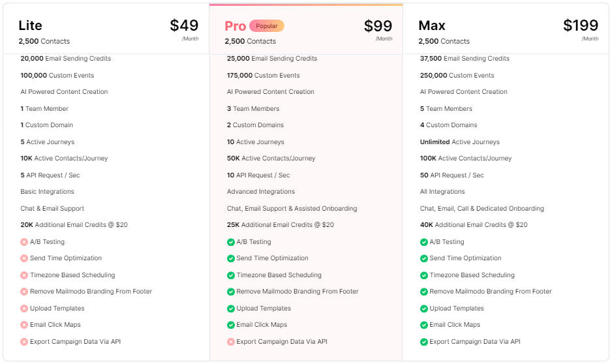Screen dimensions: 610x364
Task: Click the $99 per month price
Action: point(378,26)
